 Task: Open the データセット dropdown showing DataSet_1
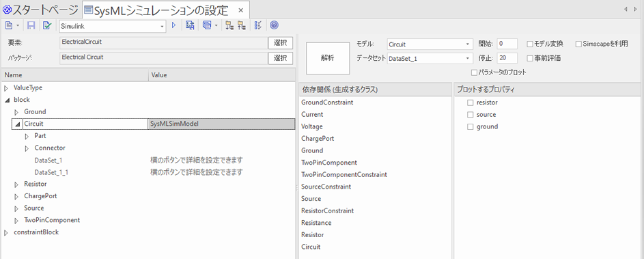(x=430, y=59)
